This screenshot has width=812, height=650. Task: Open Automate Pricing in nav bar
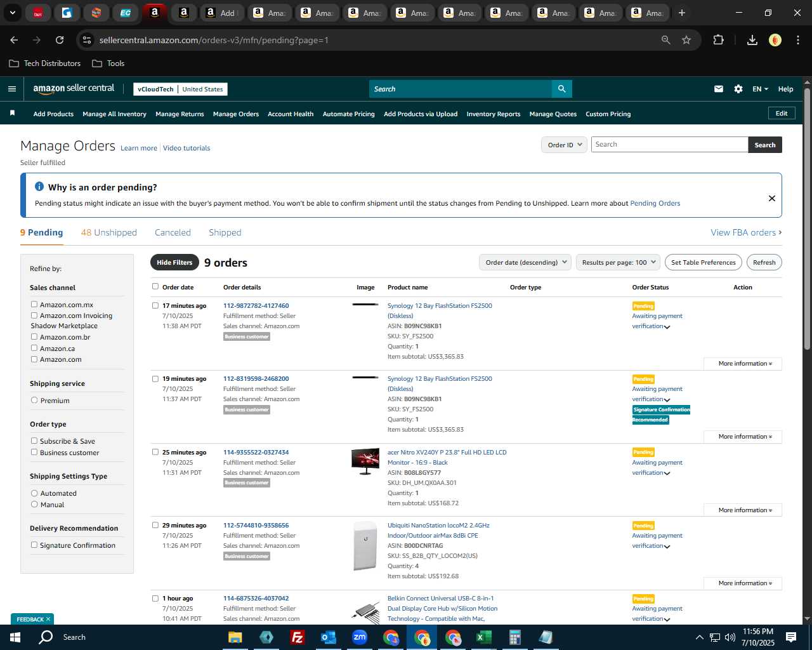[349, 114]
